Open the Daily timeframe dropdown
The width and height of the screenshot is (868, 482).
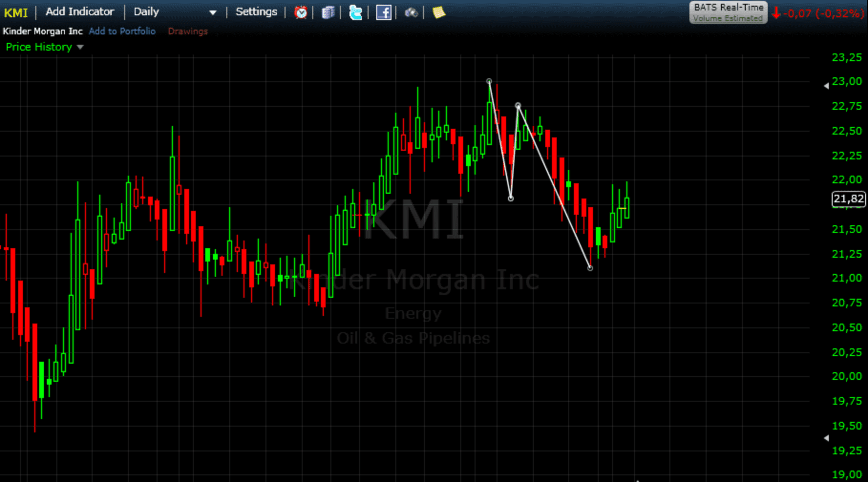(x=175, y=12)
